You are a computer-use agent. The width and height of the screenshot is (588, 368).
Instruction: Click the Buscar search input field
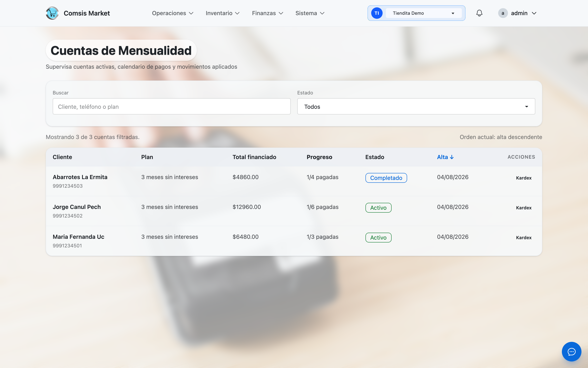coord(171,107)
